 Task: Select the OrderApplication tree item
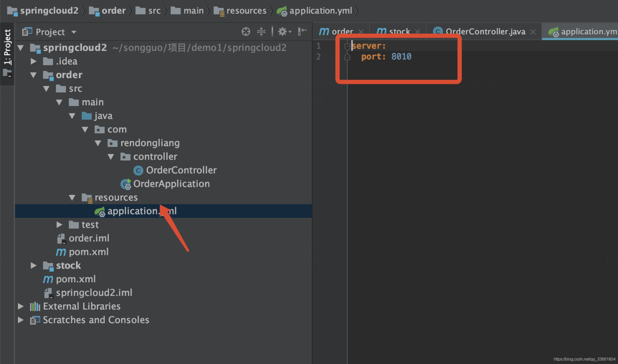pyautogui.click(x=172, y=184)
